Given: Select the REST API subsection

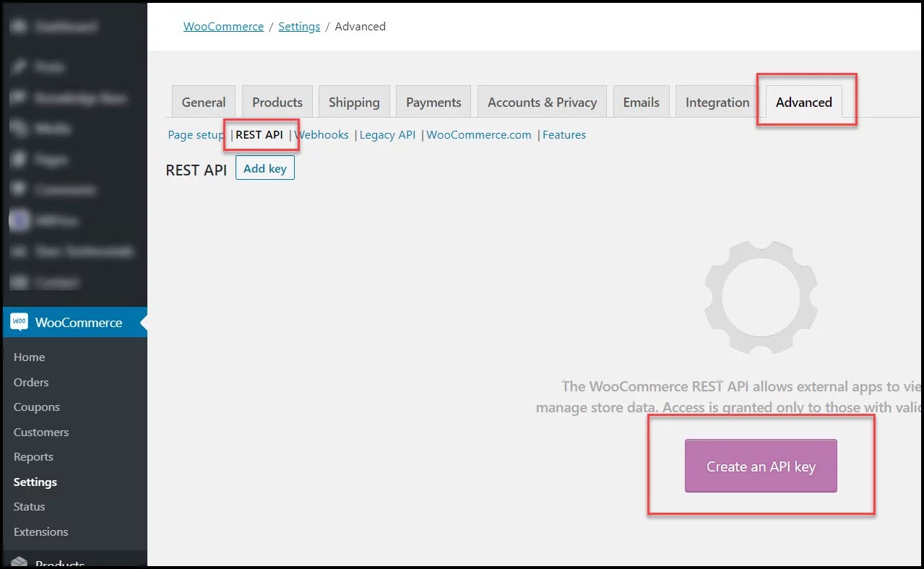Looking at the screenshot, I should [x=259, y=135].
